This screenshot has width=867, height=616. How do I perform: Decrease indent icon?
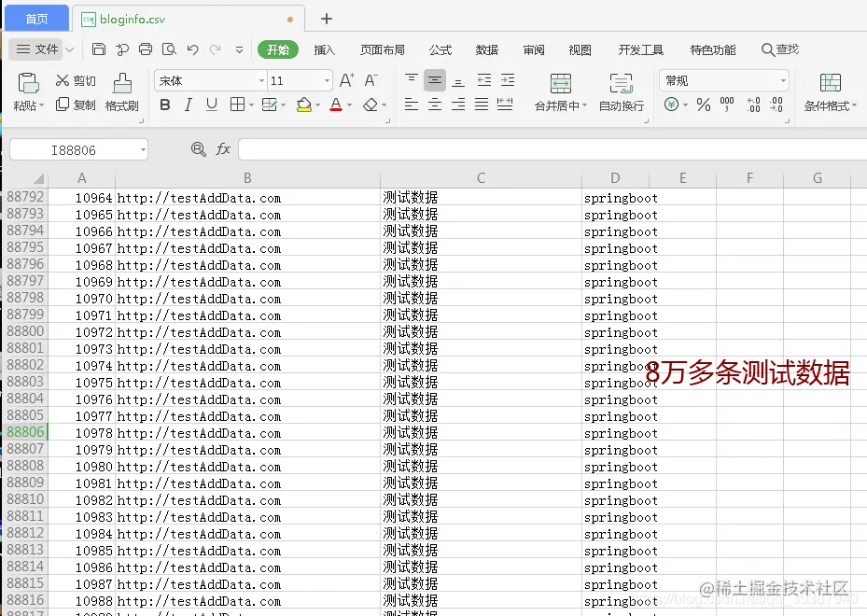[x=483, y=80]
